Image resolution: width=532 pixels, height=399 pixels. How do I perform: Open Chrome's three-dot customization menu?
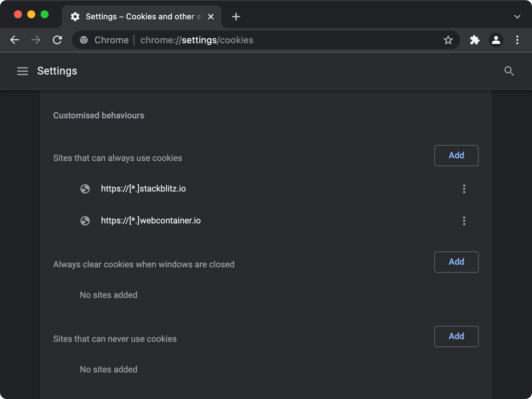click(517, 40)
